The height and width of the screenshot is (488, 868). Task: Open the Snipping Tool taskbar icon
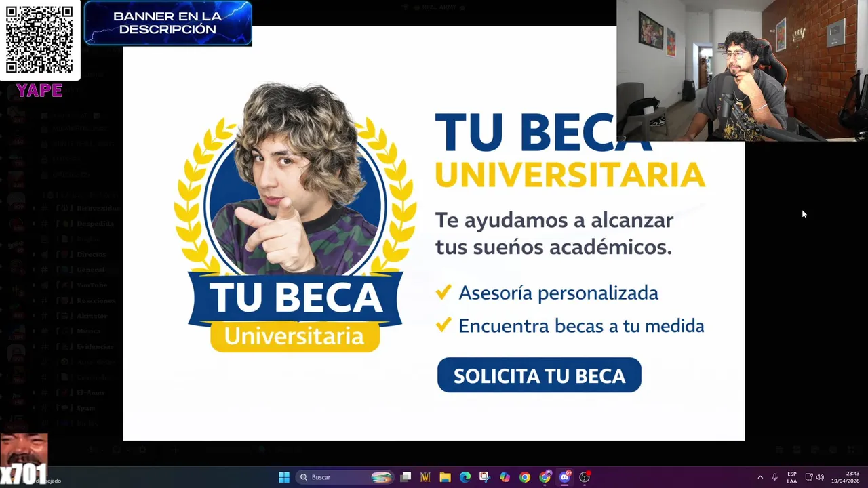(484, 477)
